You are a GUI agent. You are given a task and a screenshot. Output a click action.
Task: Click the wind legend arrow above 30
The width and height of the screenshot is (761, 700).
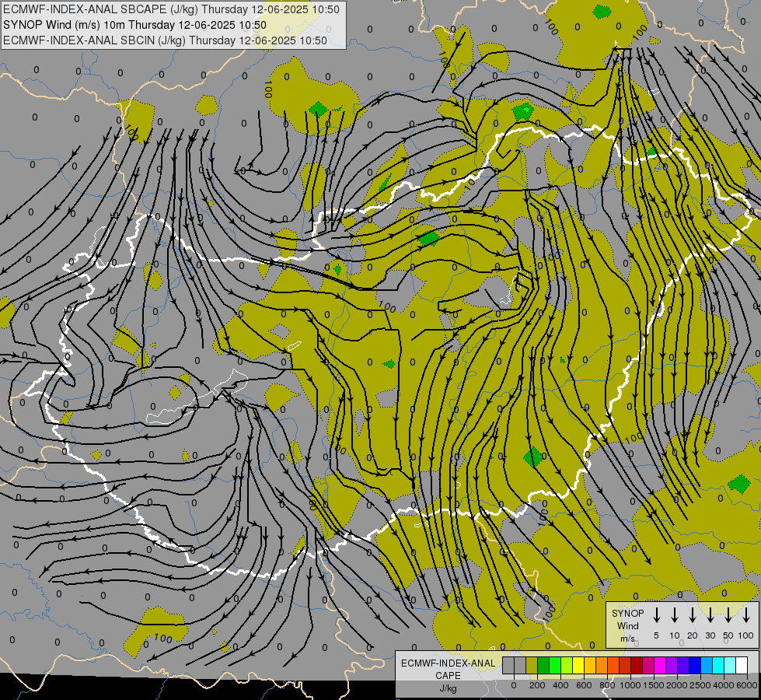tap(710, 615)
